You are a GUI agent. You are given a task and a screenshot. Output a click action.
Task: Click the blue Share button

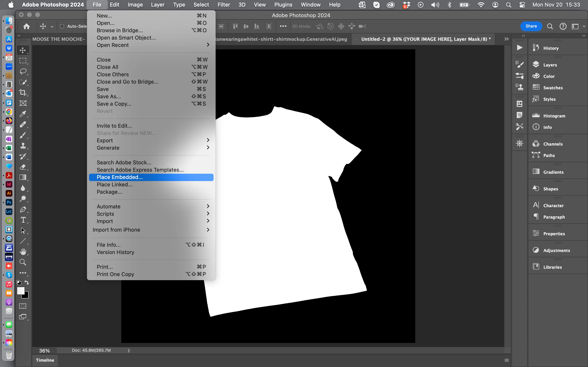pos(531,26)
